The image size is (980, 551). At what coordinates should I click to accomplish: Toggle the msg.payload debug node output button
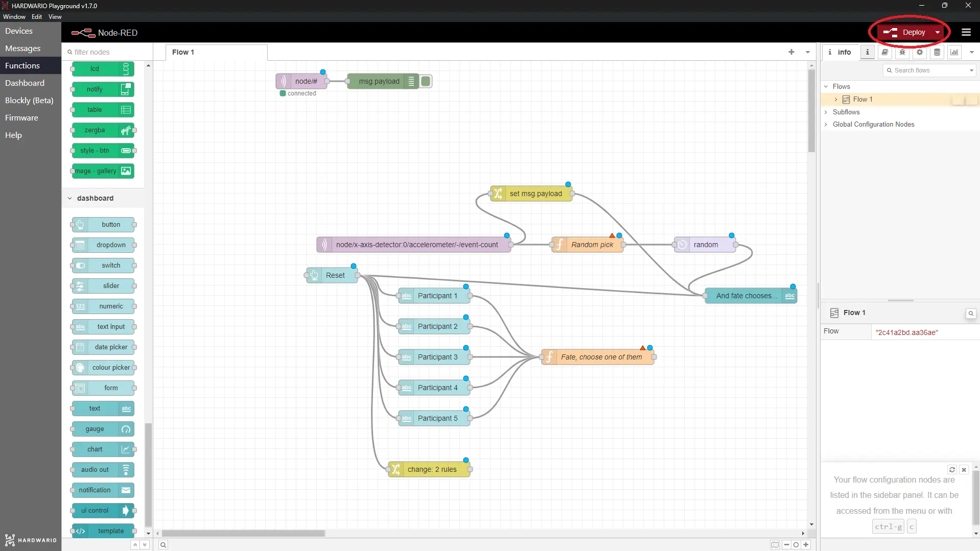coord(426,81)
